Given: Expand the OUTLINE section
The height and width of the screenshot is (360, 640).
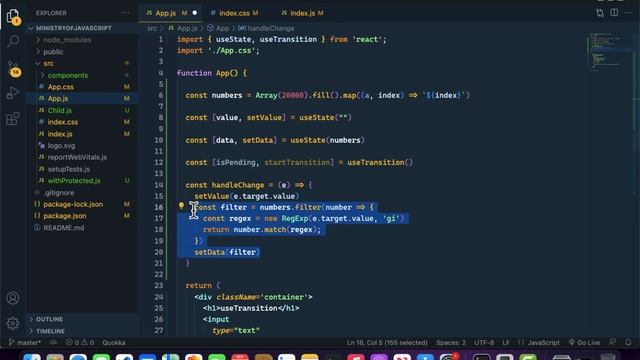Looking at the screenshot, I should pos(49,319).
